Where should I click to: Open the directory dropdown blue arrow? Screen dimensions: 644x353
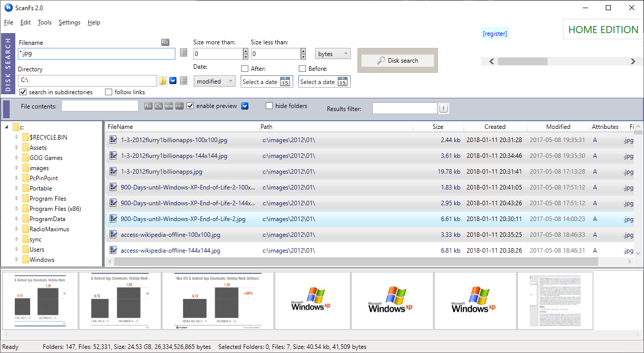click(x=173, y=80)
